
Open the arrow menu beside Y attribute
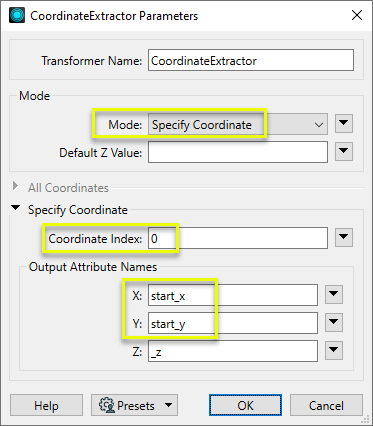tap(334, 322)
